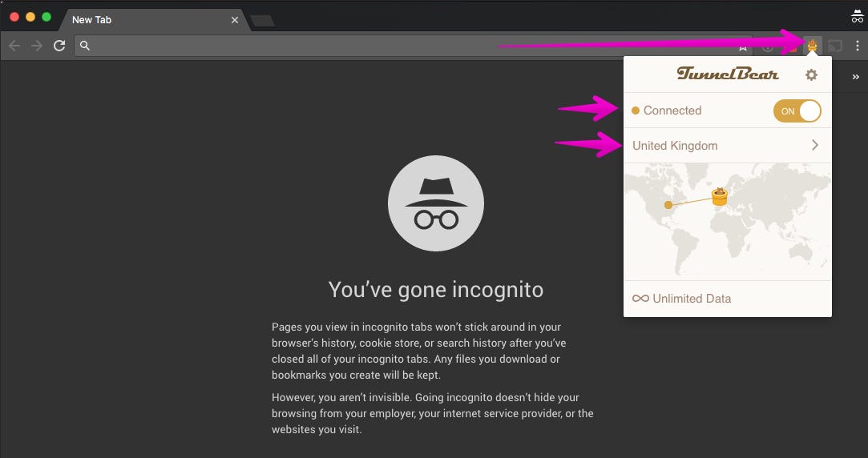Click the address bar input field

tap(413, 46)
